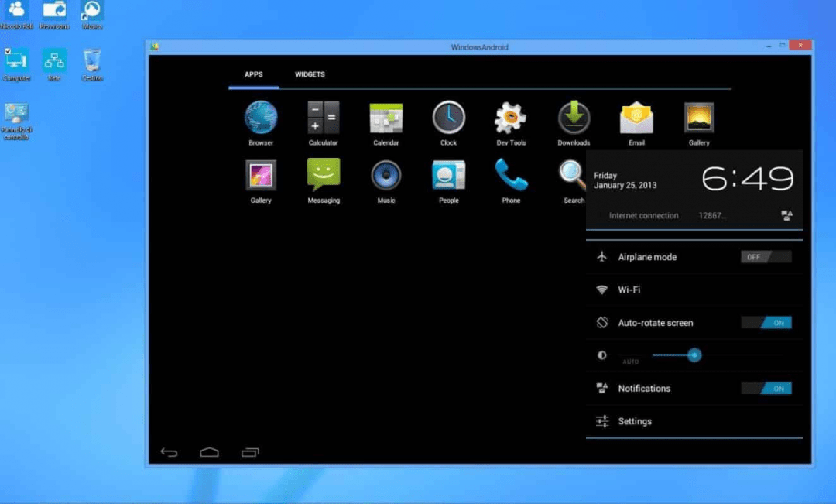Open the Clock app
836x504 pixels.
coord(449,118)
